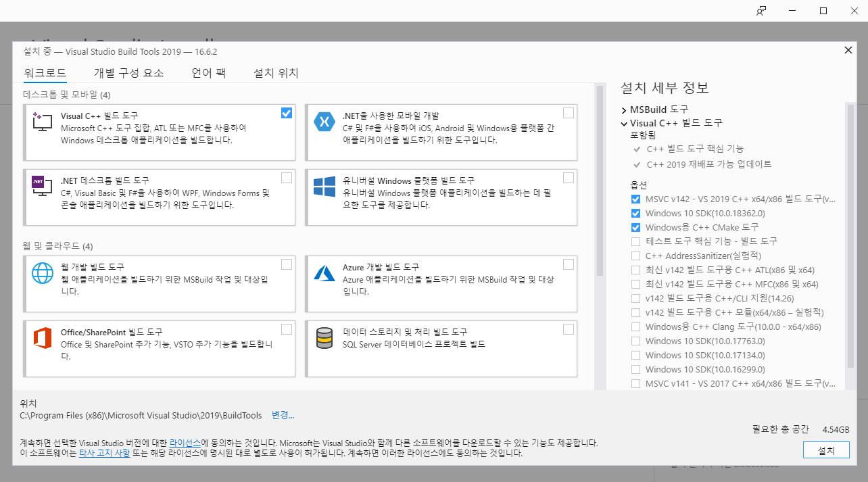Uncheck Windows용 C++ CMake 도구 option
Image resolution: width=868 pixels, height=482 pixels.
click(635, 227)
